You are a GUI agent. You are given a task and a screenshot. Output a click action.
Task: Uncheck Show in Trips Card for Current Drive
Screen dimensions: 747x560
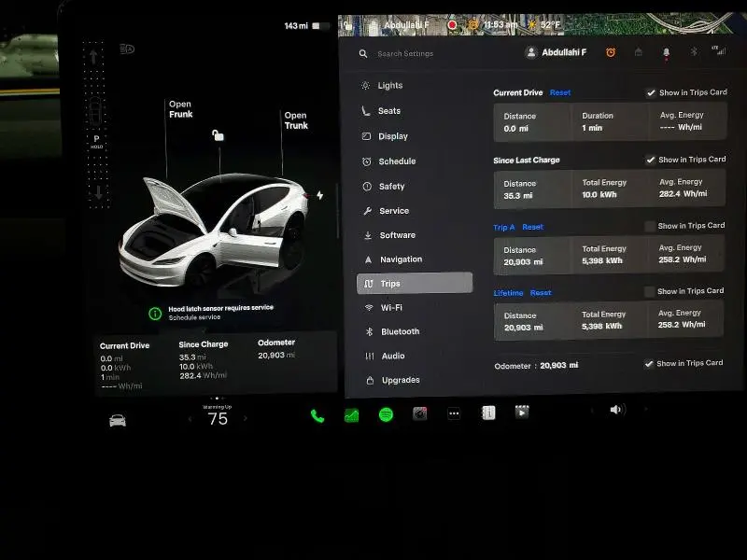tap(651, 92)
